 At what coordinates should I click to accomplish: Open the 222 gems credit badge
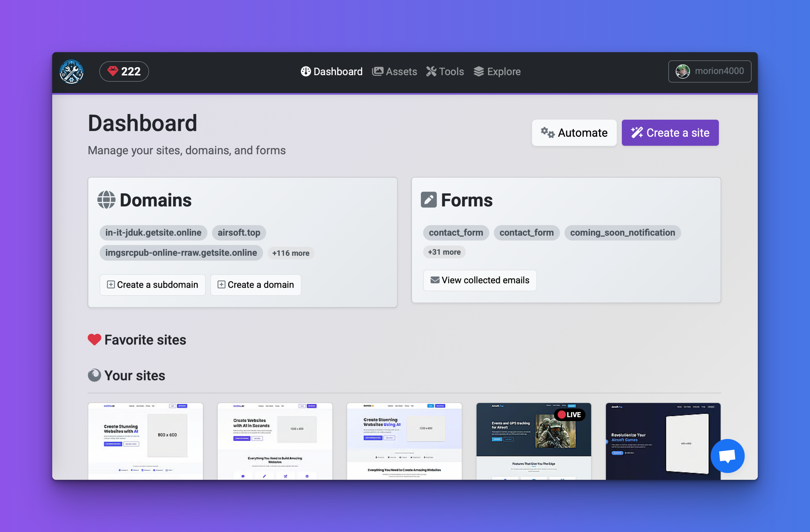[x=124, y=71]
